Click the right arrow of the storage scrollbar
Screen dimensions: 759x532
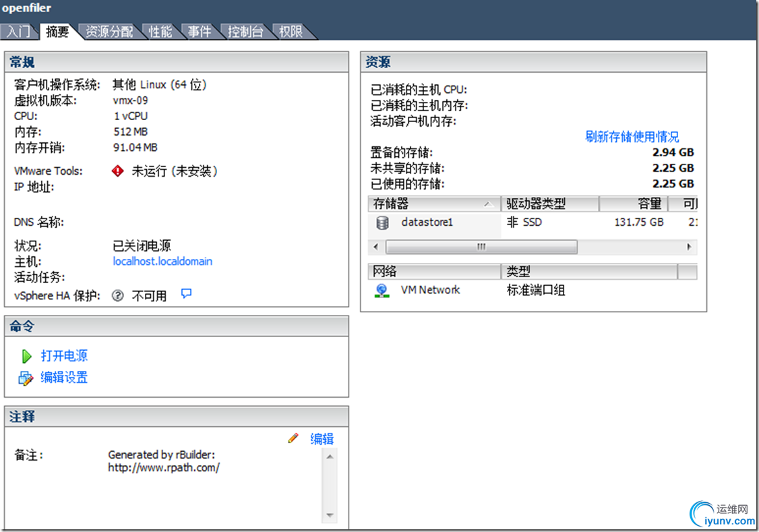click(689, 247)
